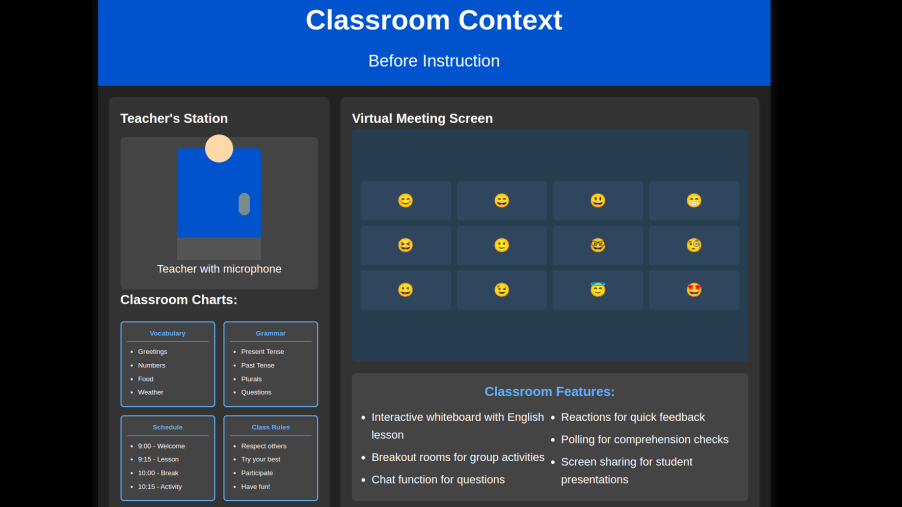Select the monocle face participant tile

(x=694, y=245)
